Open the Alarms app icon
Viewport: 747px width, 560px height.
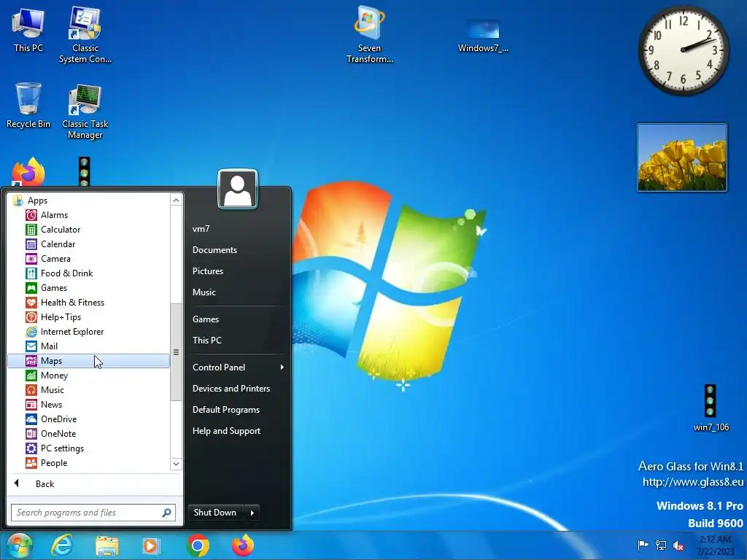pos(31,215)
